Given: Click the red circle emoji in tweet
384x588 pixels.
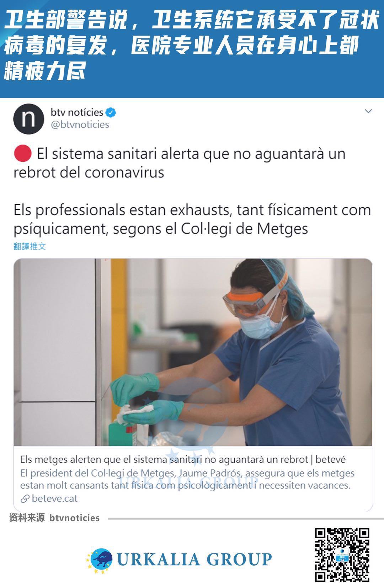Looking at the screenshot, I should 23,154.
